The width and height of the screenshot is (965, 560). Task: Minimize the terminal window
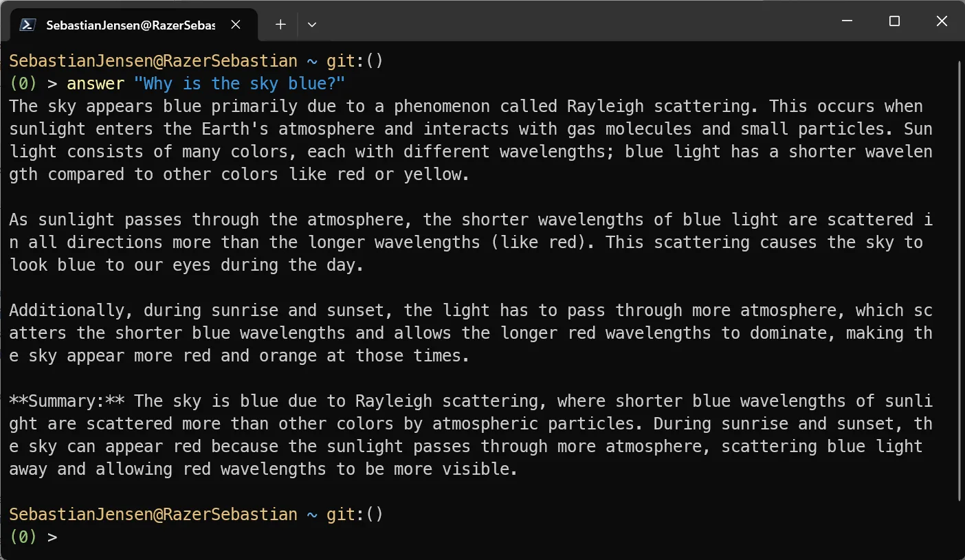pyautogui.click(x=847, y=21)
